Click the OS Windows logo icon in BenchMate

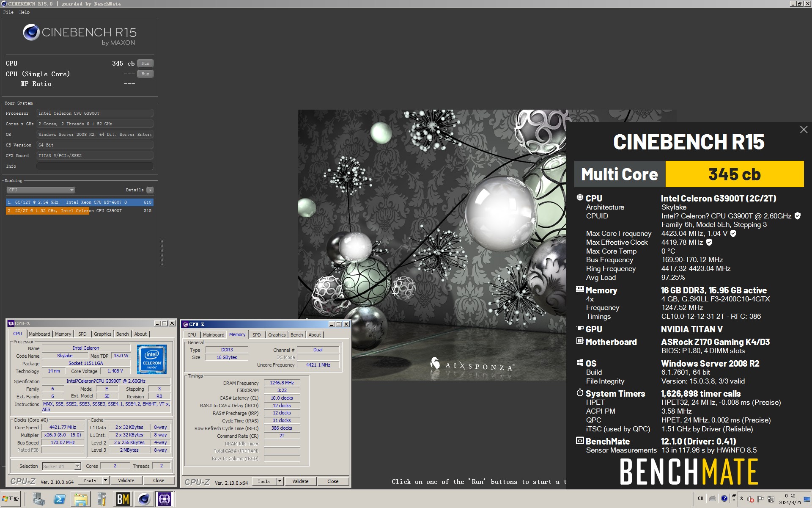pos(580,362)
